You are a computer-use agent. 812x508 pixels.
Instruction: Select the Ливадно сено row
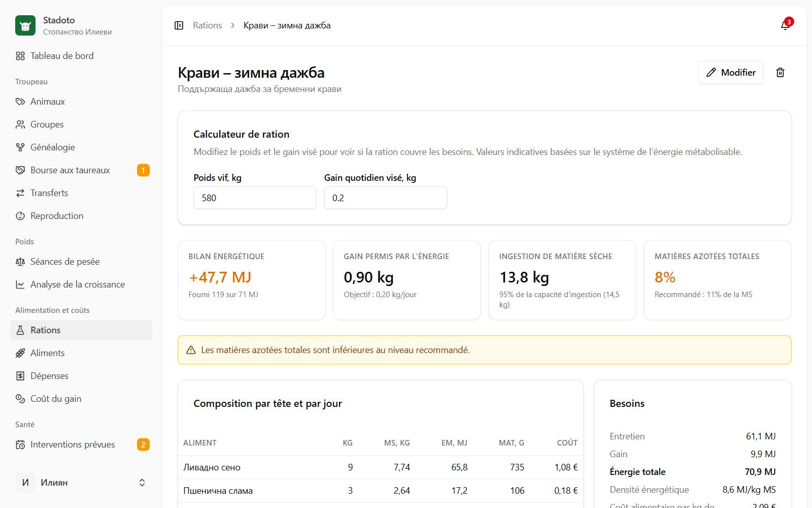[381, 467]
